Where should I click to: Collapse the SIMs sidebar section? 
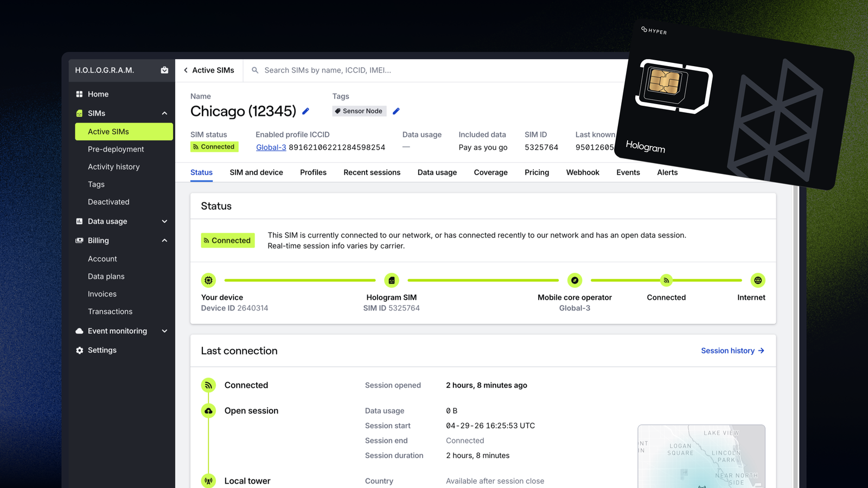pos(164,113)
